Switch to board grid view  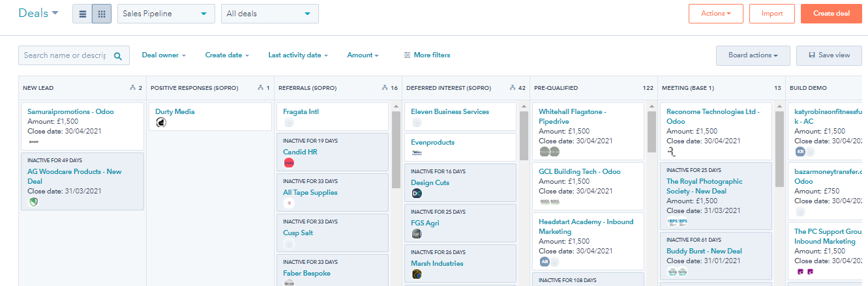(101, 14)
